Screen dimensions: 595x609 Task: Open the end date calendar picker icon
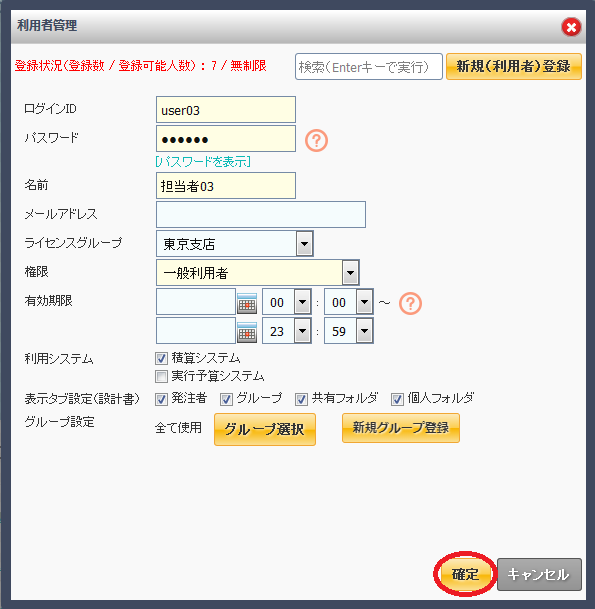tap(247, 332)
